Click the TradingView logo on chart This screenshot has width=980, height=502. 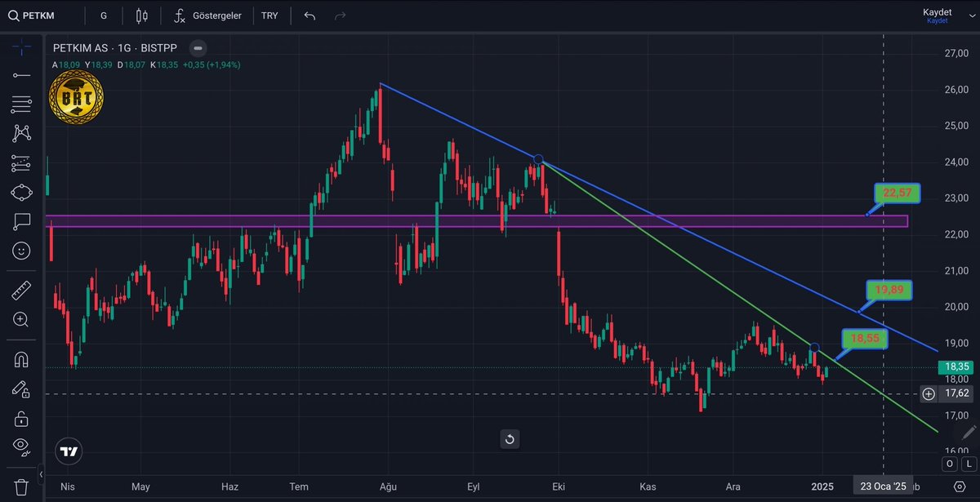point(69,451)
